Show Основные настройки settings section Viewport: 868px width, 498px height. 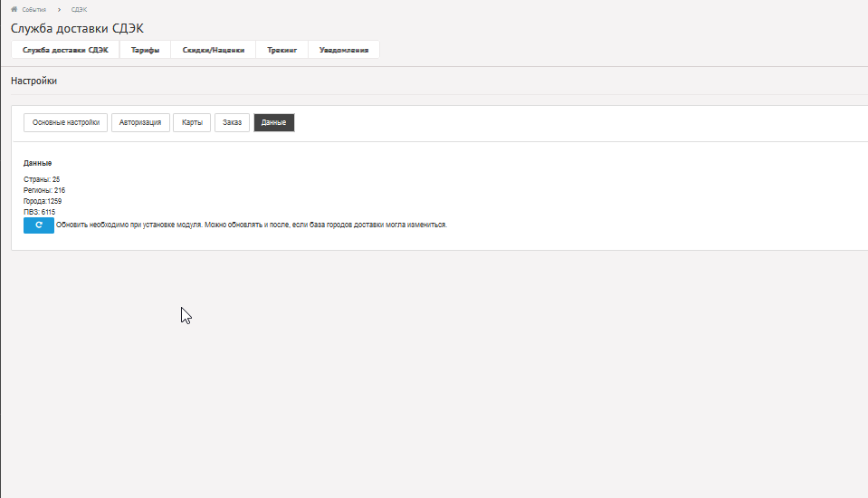[66, 122]
